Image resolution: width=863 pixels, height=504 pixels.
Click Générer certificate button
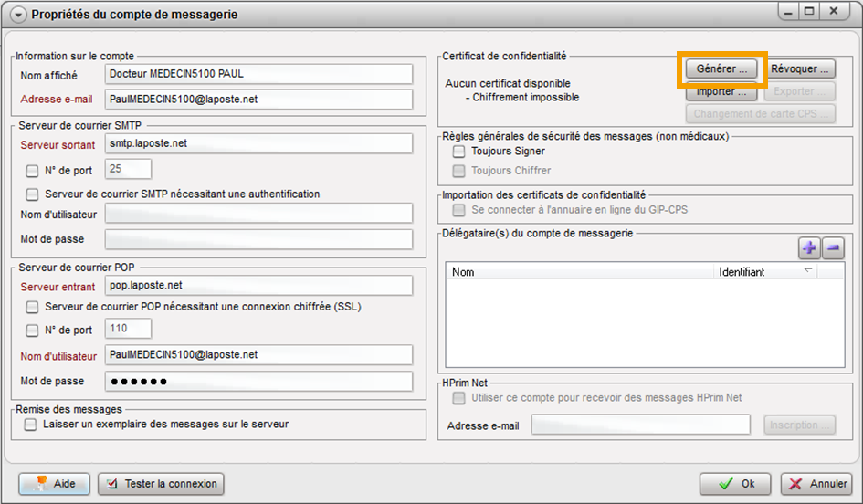coord(721,69)
